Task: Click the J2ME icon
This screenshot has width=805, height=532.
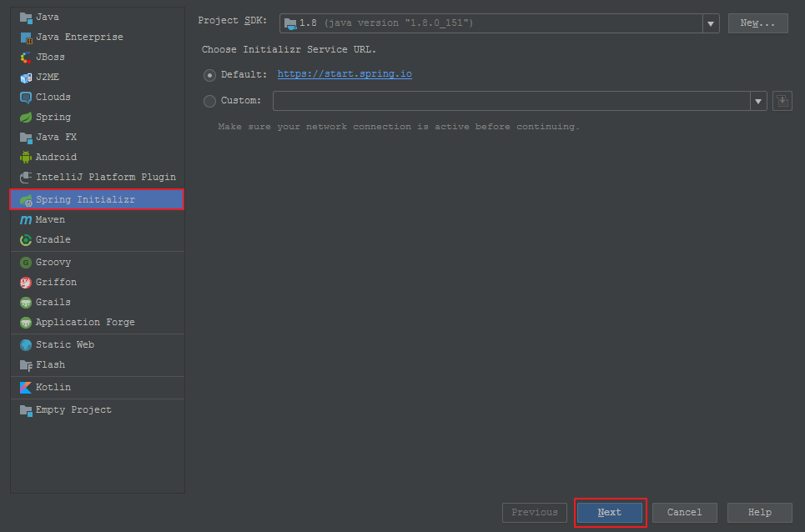Action: [26, 78]
